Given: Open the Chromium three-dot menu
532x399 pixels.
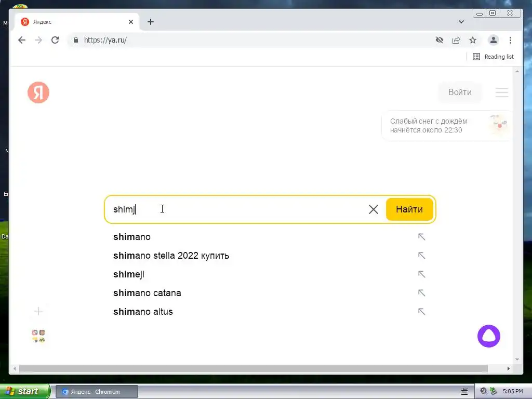Looking at the screenshot, I should pyautogui.click(x=510, y=40).
